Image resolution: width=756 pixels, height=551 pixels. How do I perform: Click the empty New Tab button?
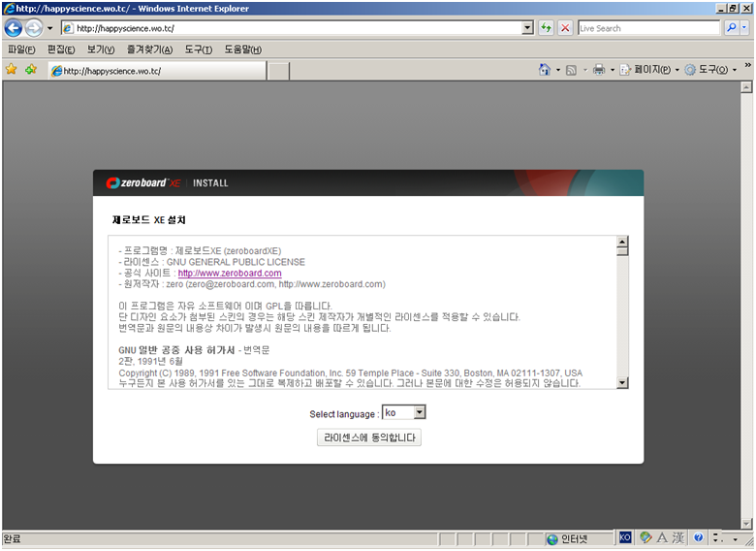click(278, 72)
